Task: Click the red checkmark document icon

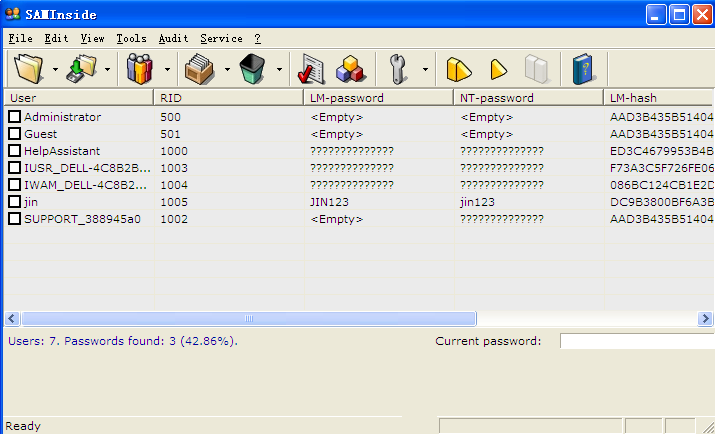Action: [x=311, y=69]
